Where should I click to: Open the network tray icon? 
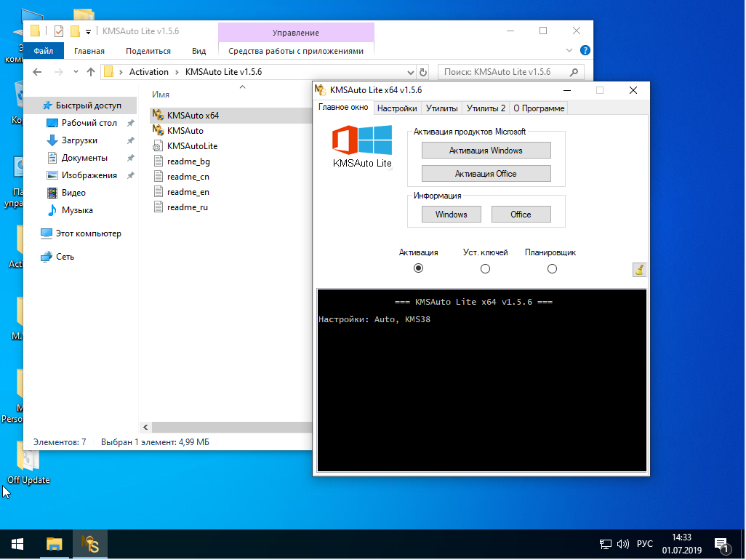[605, 544]
